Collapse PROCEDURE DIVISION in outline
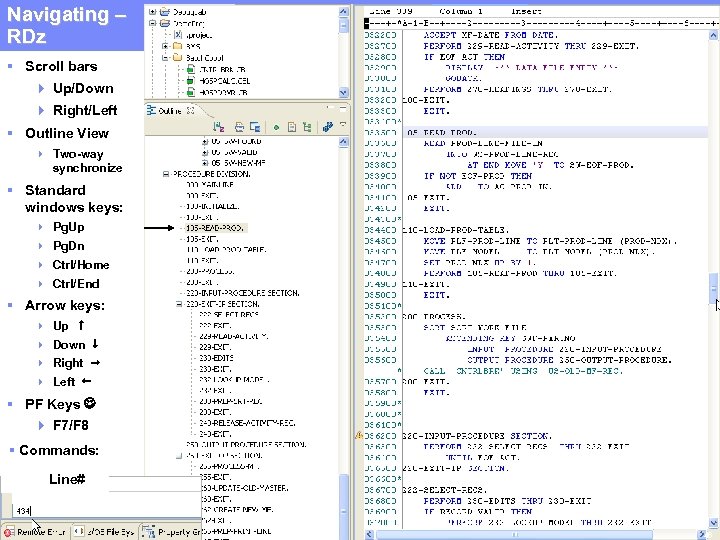The image size is (720, 540). pos(166,174)
